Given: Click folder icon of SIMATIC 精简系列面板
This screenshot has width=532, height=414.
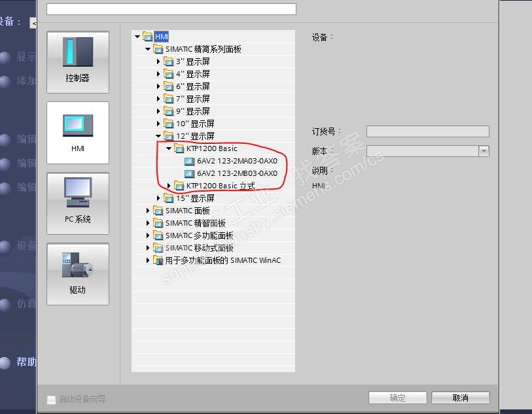Looking at the screenshot, I should 158,49.
